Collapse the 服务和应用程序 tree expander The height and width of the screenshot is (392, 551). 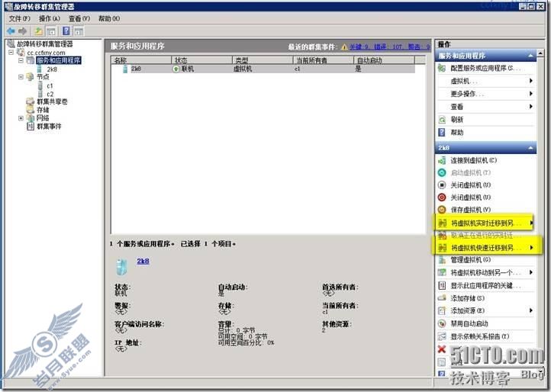coord(21,60)
